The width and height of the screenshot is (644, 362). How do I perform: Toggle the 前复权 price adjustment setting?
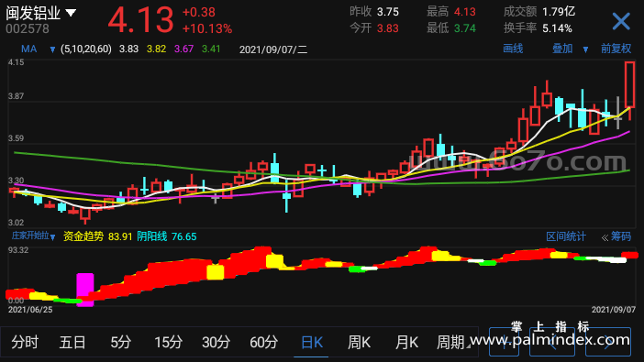click(x=616, y=49)
